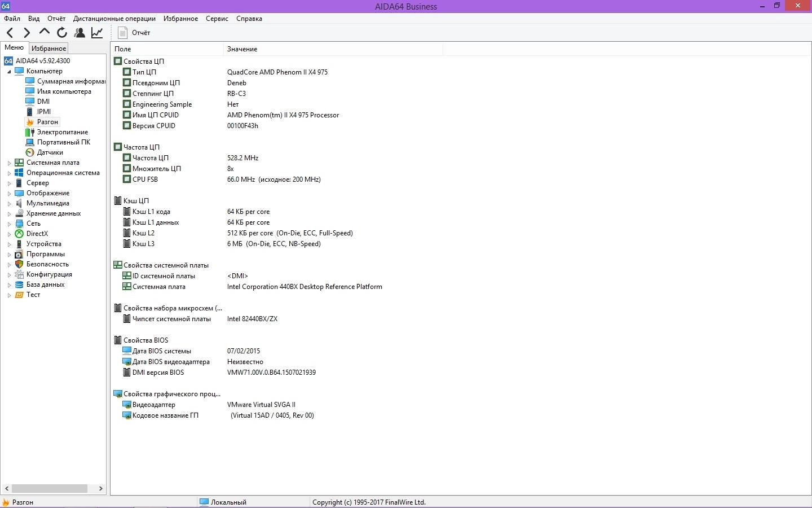The height and width of the screenshot is (508, 812).
Task: Click the Сервер tree icon
Action: pos(19,183)
